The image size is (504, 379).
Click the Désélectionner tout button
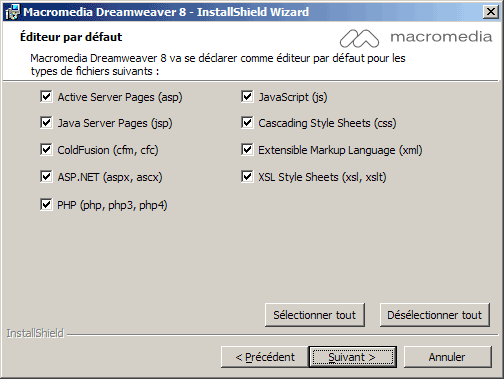[x=435, y=315]
